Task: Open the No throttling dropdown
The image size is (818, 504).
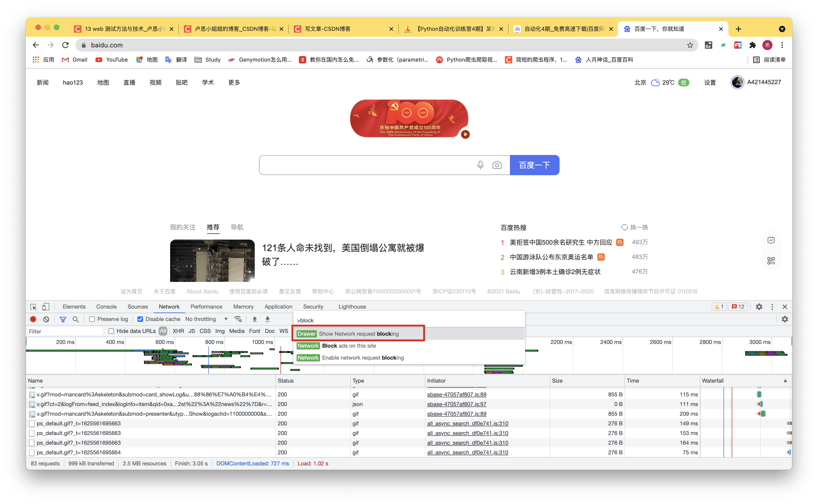Action: [x=206, y=319]
